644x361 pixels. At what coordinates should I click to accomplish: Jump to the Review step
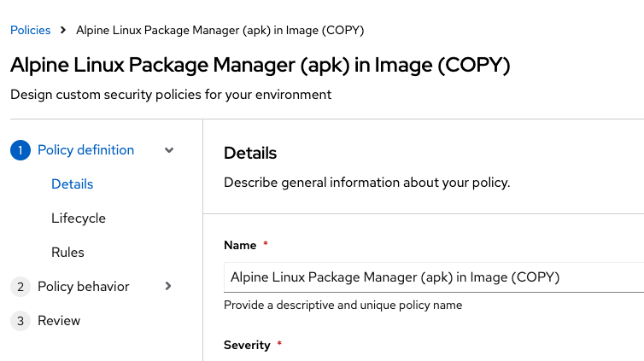point(59,321)
